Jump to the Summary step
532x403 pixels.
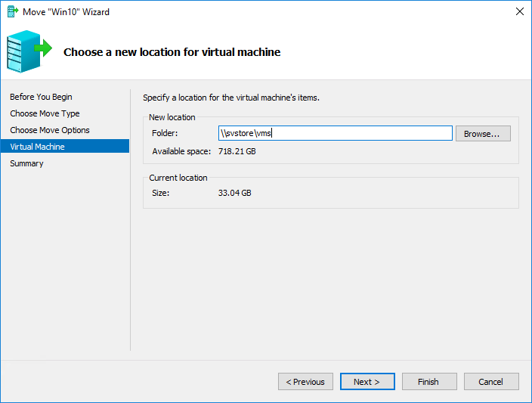click(x=26, y=163)
